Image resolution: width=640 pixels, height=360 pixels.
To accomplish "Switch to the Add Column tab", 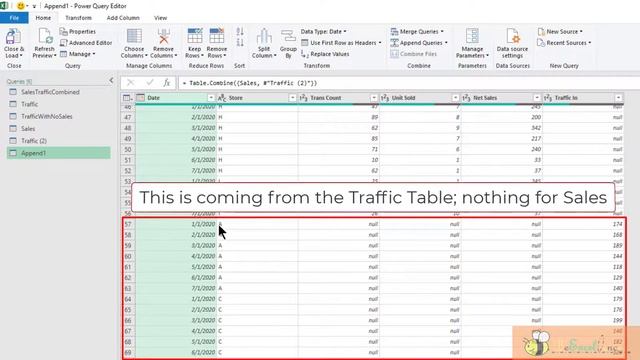I will click(x=123, y=18).
